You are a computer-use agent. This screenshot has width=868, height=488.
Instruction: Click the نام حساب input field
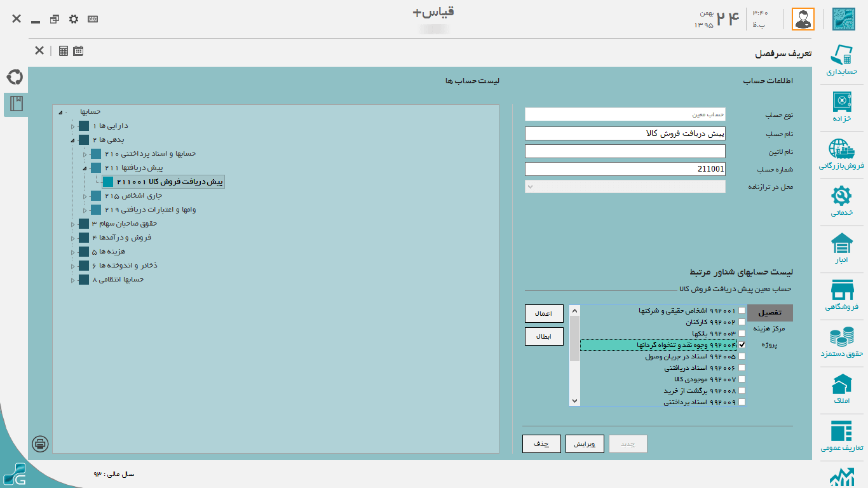click(x=625, y=133)
